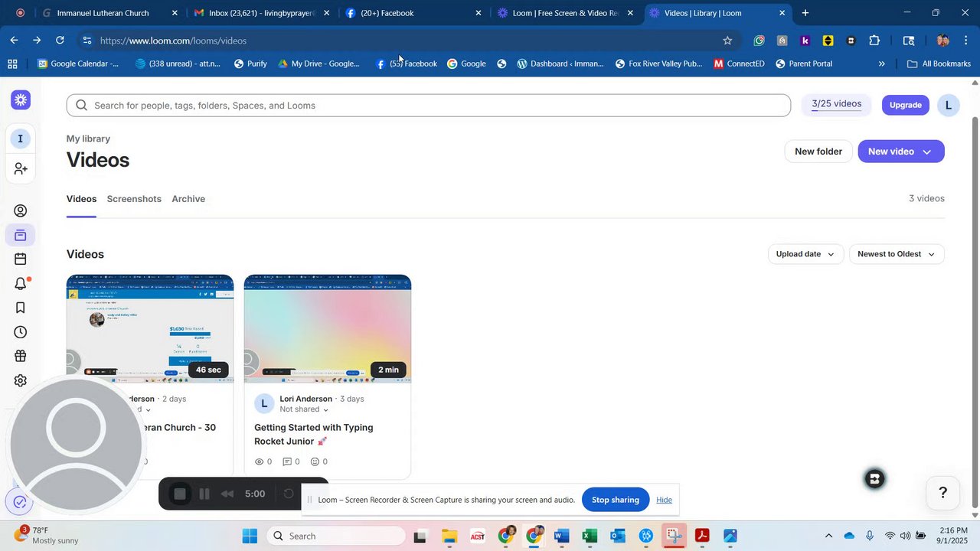Open the bookmark icon in sidebar

(21, 308)
